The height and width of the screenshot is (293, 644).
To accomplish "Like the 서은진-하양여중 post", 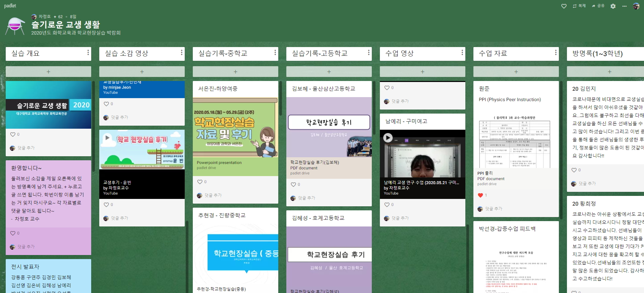I will pyautogui.click(x=200, y=182).
